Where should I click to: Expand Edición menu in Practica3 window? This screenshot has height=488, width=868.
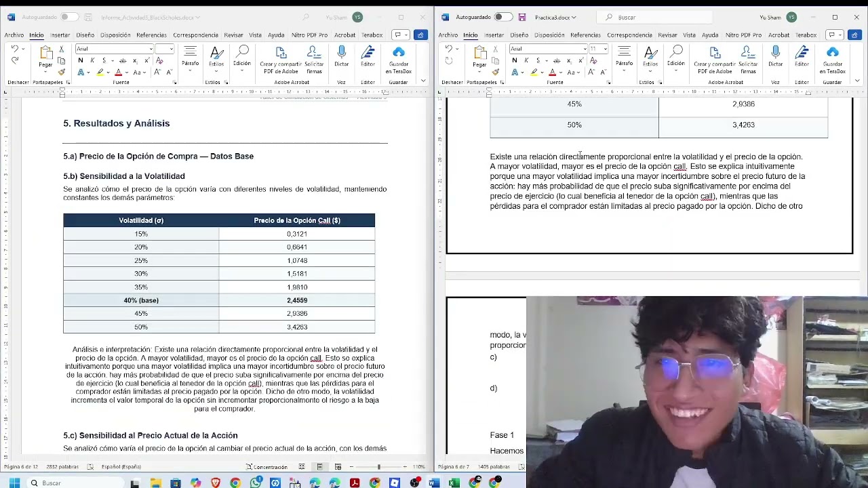coord(675,58)
